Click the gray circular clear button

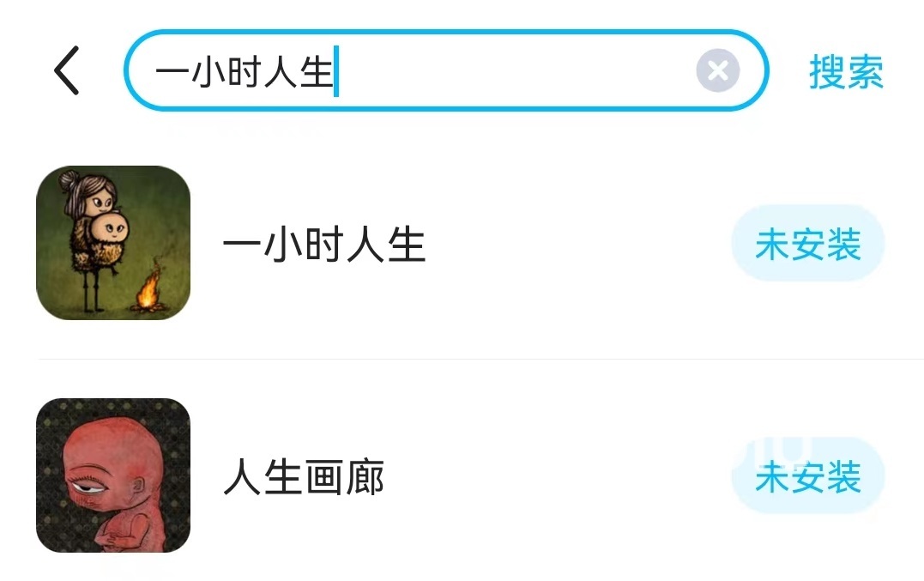click(x=717, y=70)
